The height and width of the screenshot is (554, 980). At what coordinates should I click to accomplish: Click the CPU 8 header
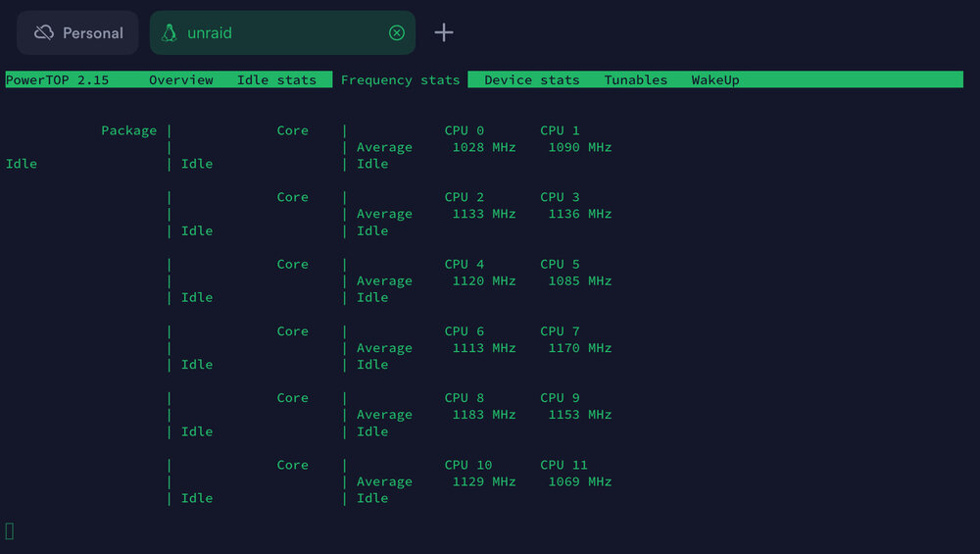(464, 398)
